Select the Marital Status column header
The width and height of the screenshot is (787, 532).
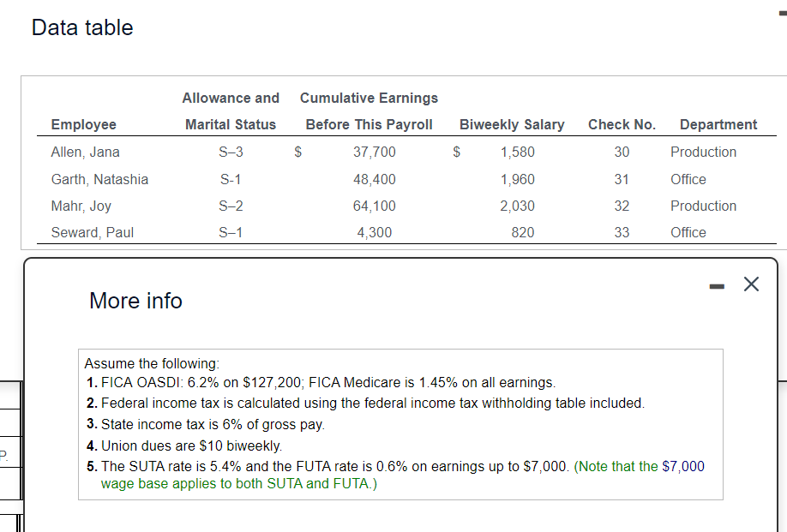[x=231, y=124]
